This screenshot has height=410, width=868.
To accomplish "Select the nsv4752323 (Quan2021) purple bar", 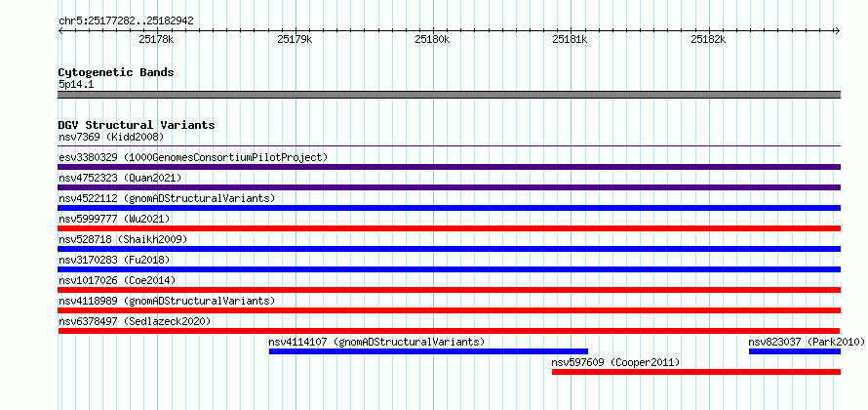I will point(450,187).
